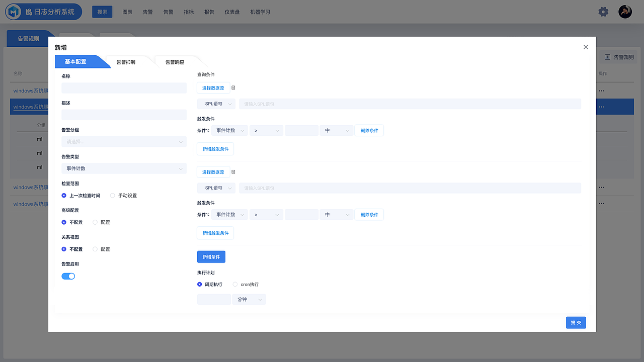Open settings with the gear icon

(x=603, y=12)
